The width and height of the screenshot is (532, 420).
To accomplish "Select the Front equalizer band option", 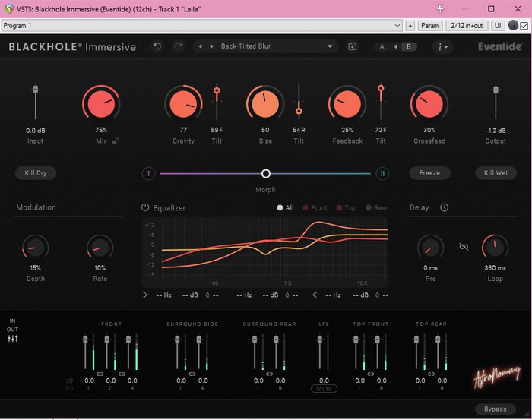I will (315, 207).
